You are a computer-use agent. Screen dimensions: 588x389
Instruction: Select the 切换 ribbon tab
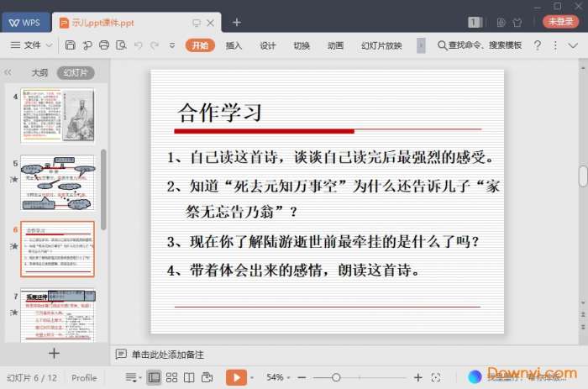point(301,45)
